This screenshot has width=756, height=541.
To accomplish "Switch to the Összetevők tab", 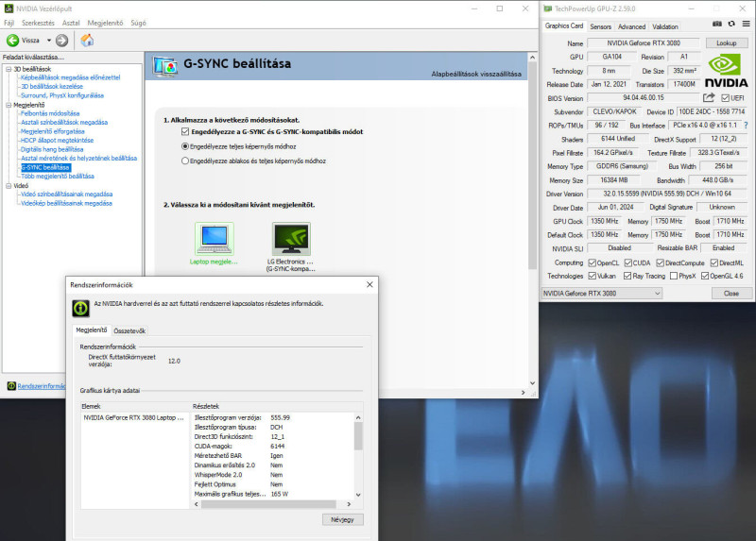I will 129,331.
